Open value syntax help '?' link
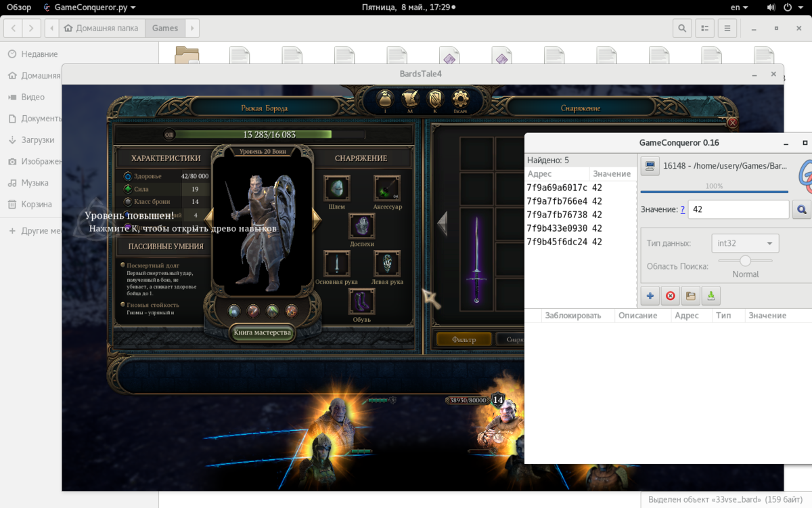 pos(683,210)
